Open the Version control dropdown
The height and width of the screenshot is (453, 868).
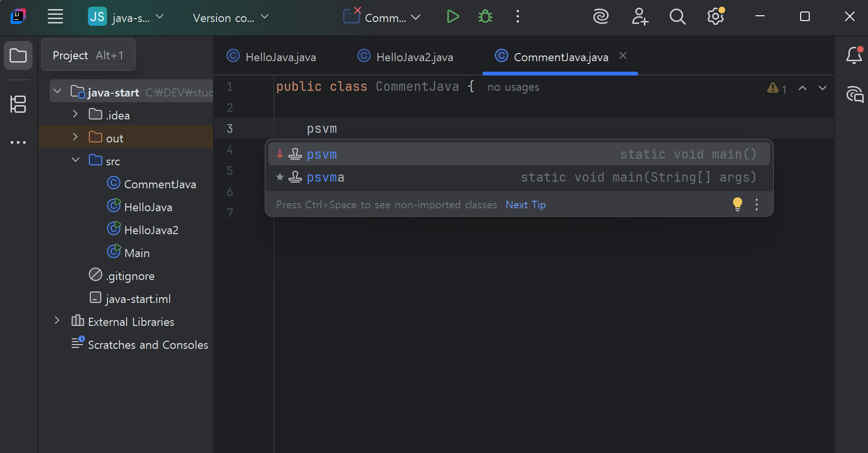(x=231, y=18)
